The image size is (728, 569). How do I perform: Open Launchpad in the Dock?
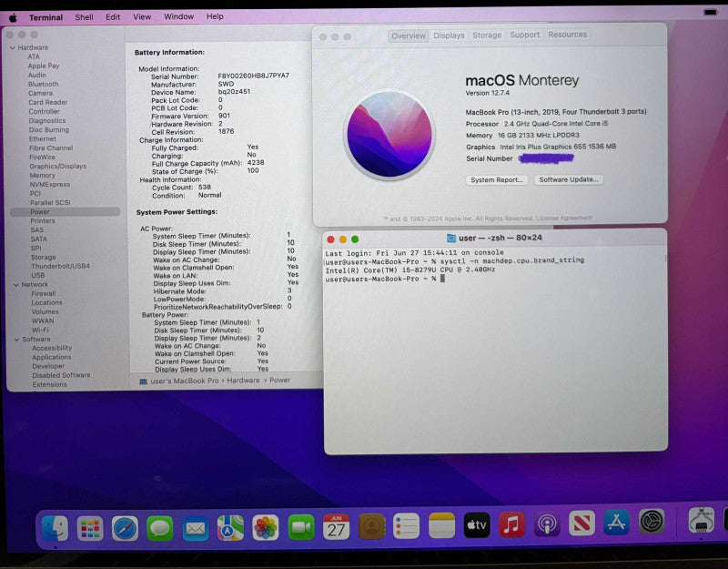coord(90,528)
